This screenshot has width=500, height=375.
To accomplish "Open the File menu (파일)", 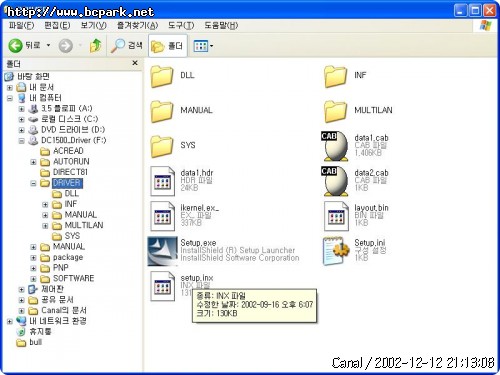I will [22, 25].
